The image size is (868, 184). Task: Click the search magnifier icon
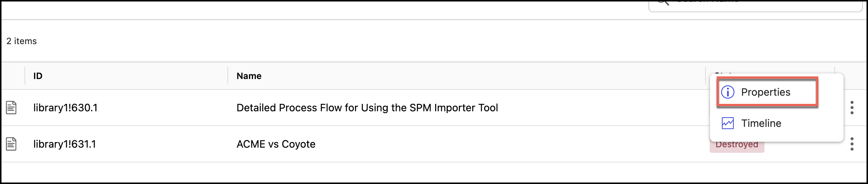pyautogui.click(x=663, y=2)
